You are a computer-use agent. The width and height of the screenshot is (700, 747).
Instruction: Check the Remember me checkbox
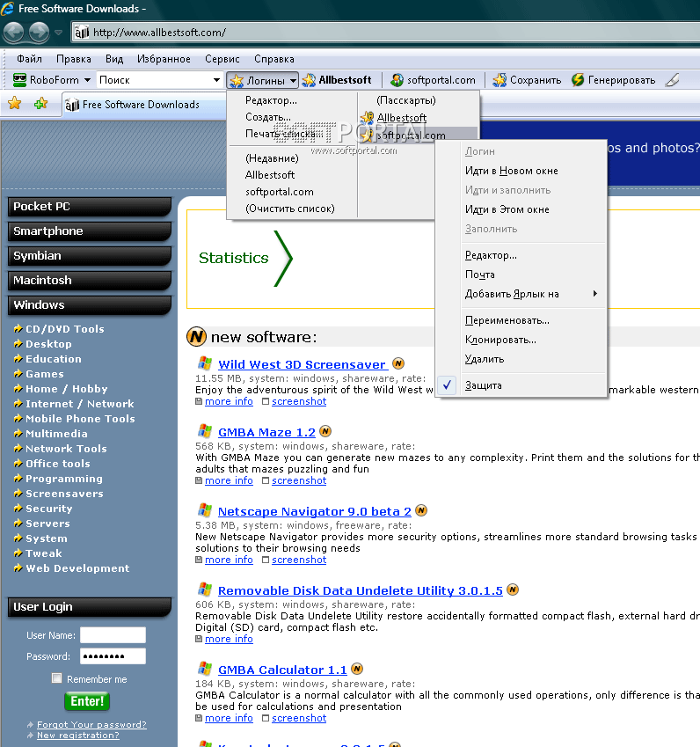click(x=56, y=677)
